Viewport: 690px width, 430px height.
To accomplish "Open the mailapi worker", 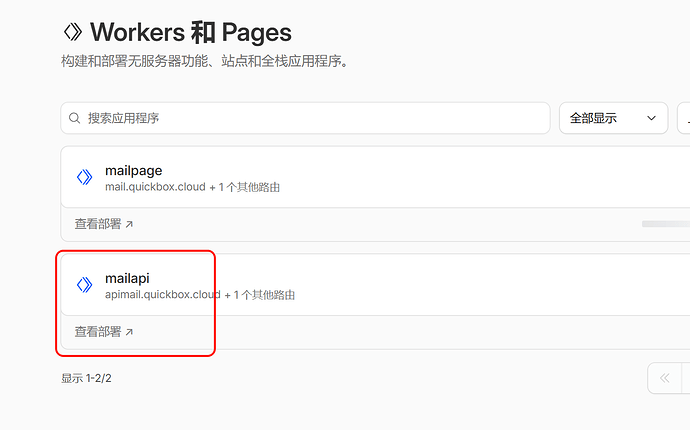I will 127,278.
